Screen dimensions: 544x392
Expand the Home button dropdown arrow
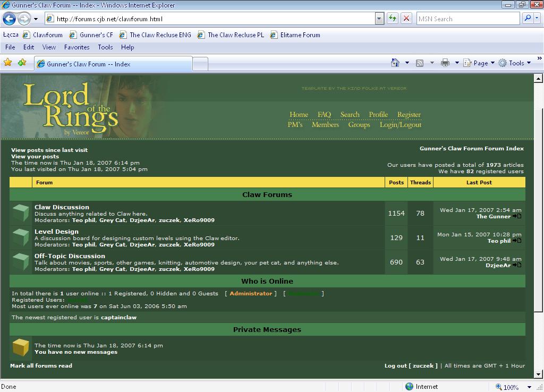coord(407,63)
